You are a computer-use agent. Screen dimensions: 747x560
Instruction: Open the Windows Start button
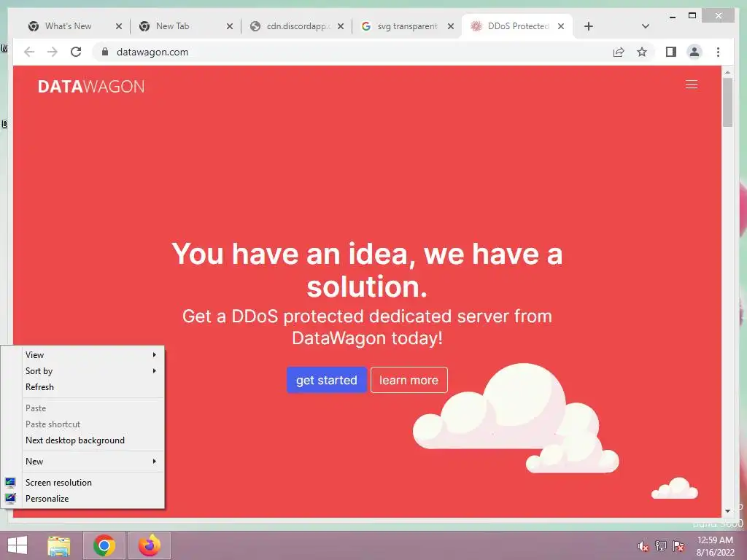18,545
